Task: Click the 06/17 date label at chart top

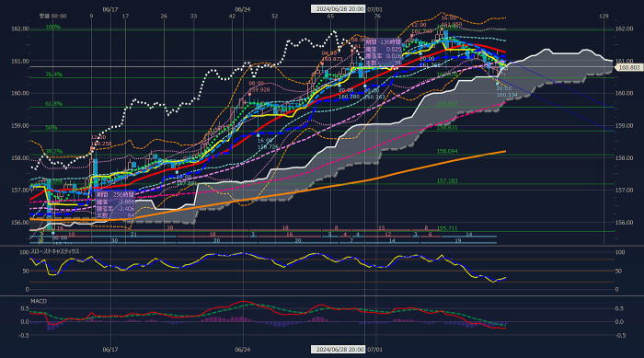Action: coord(110,9)
